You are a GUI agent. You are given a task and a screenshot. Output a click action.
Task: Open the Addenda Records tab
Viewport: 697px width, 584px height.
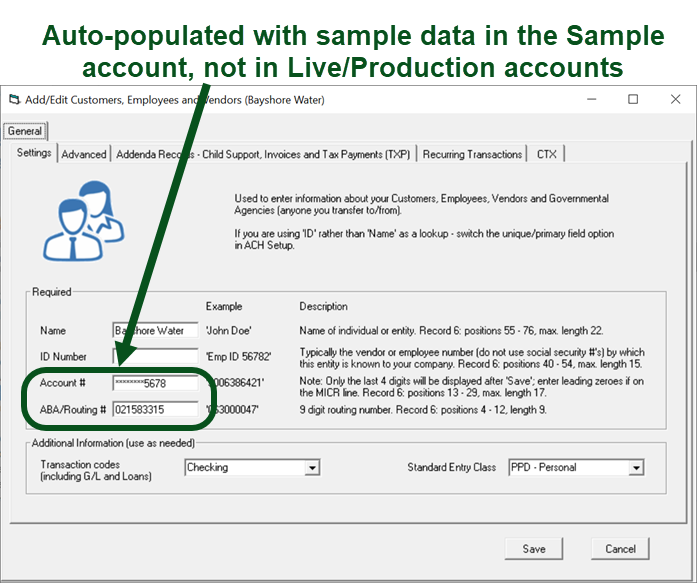click(263, 154)
